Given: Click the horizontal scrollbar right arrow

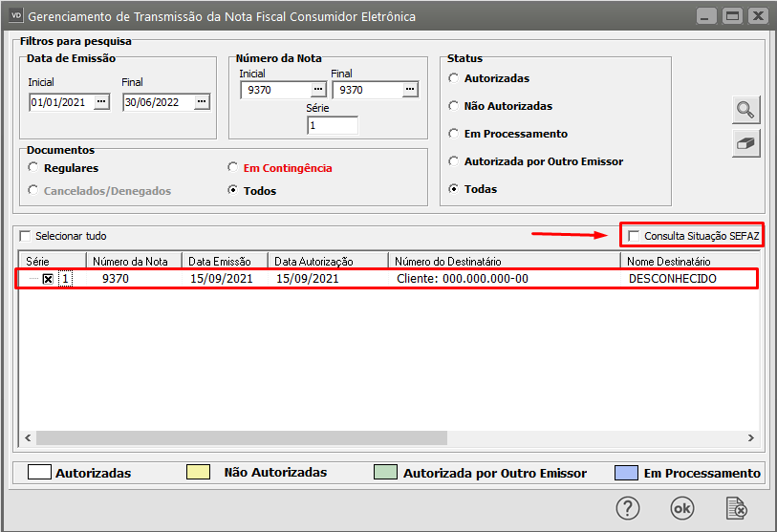Looking at the screenshot, I should (x=750, y=437).
